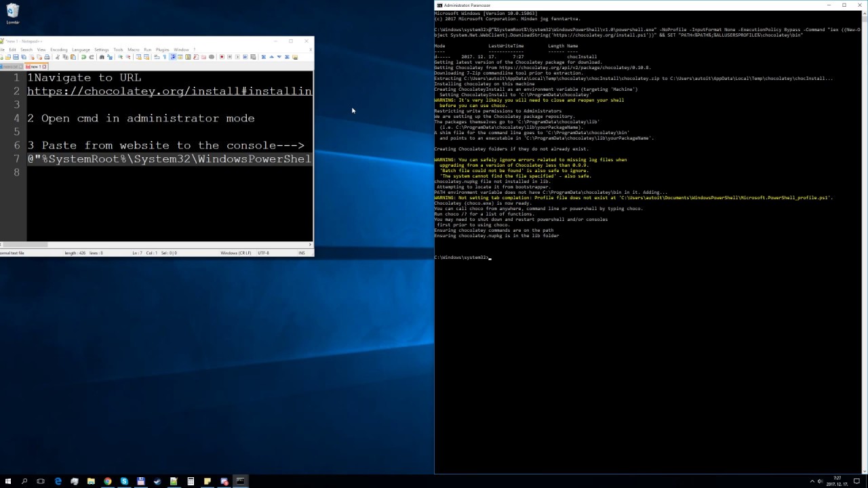
Task: Open the Recycle Bin desktop icon
Action: [x=12, y=14]
